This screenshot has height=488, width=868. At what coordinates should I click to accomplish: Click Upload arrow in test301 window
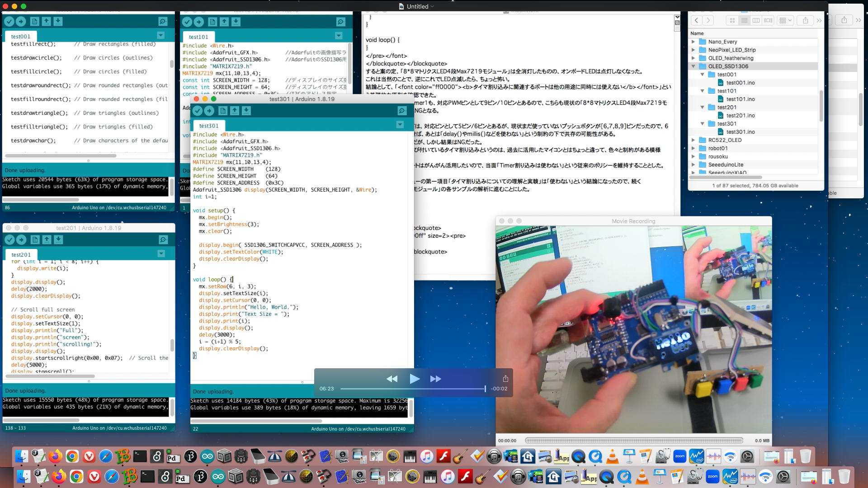click(x=209, y=111)
